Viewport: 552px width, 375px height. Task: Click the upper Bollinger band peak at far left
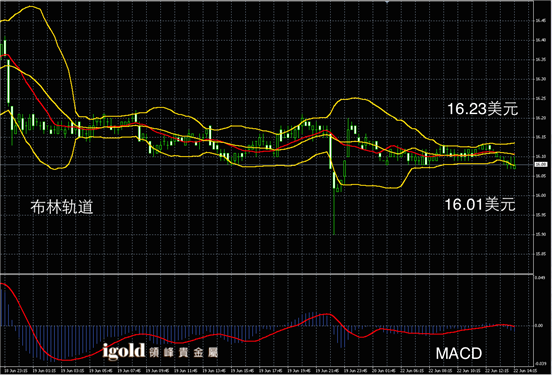click(x=31, y=7)
